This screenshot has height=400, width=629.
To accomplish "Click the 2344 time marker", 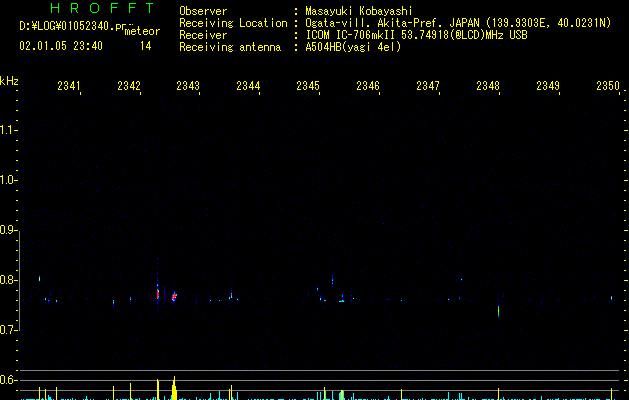I will coord(248,86).
